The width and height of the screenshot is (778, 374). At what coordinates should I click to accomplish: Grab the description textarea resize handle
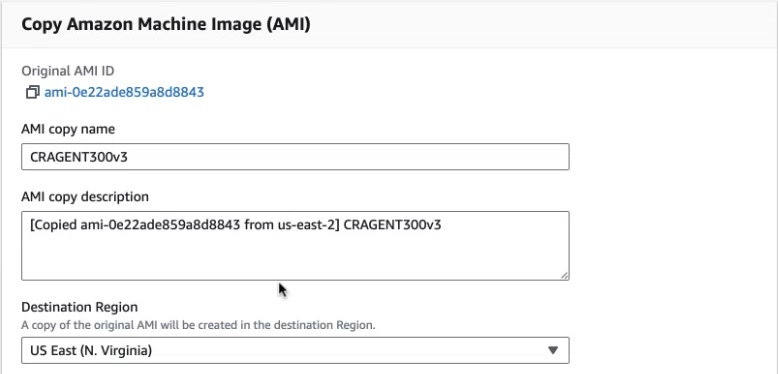(565, 276)
